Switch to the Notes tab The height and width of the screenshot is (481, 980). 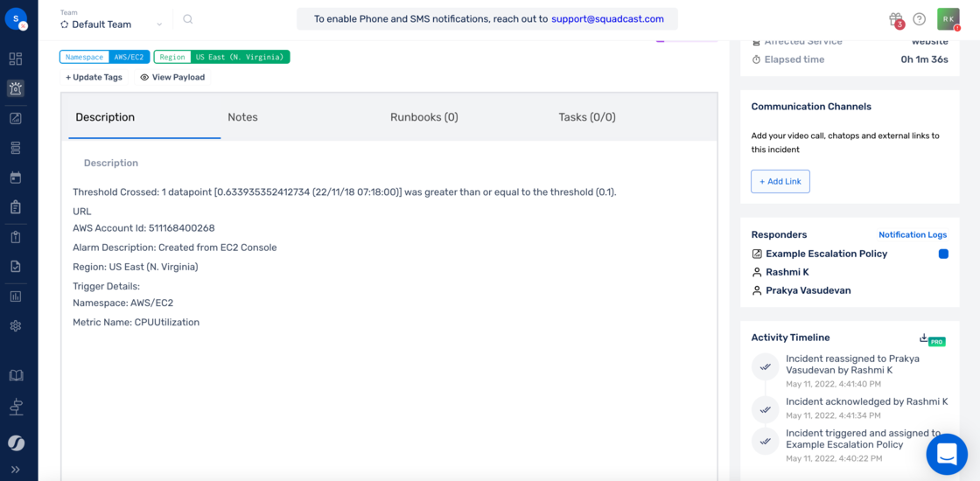click(242, 117)
